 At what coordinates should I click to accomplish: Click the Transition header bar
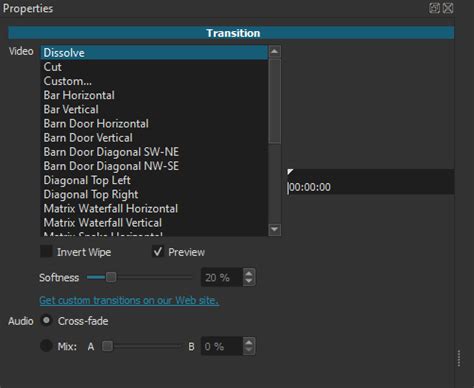coord(231,33)
